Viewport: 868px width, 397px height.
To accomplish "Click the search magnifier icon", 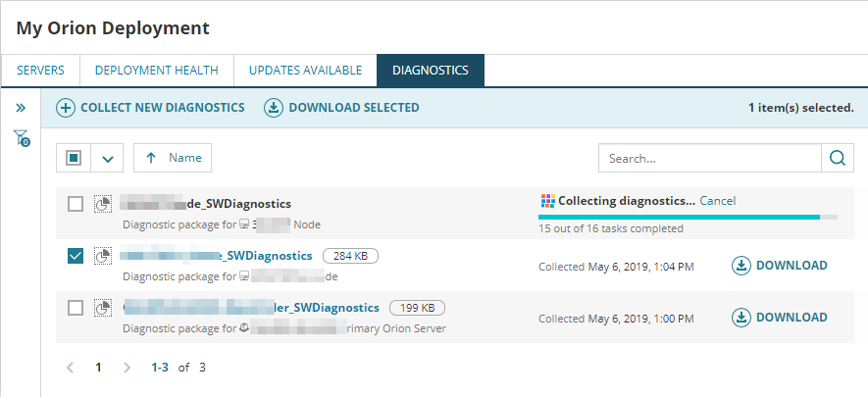I will coord(837,158).
